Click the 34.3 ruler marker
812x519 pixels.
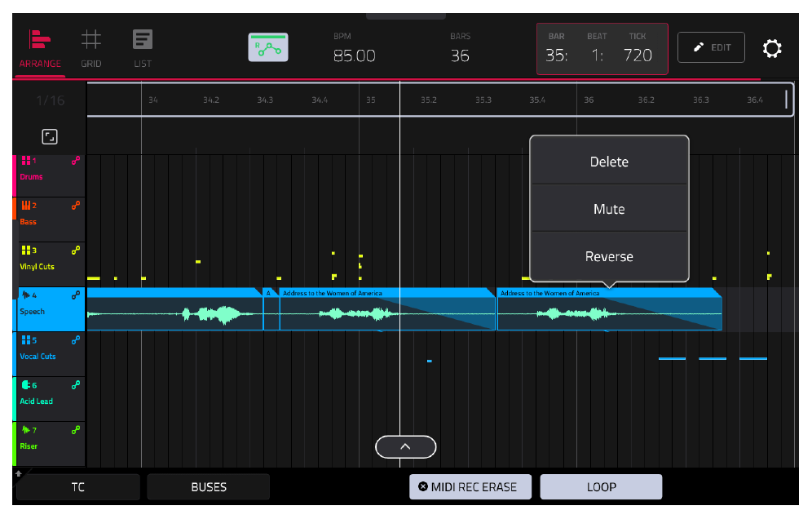[265, 100]
